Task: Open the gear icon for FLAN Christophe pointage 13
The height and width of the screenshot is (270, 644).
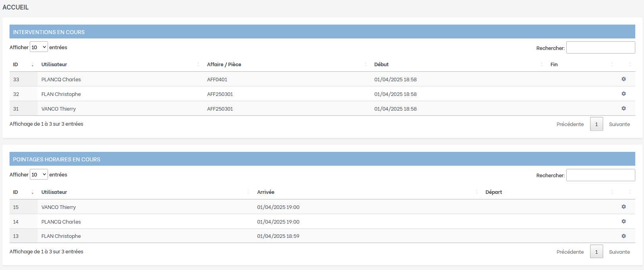Action: (623, 236)
